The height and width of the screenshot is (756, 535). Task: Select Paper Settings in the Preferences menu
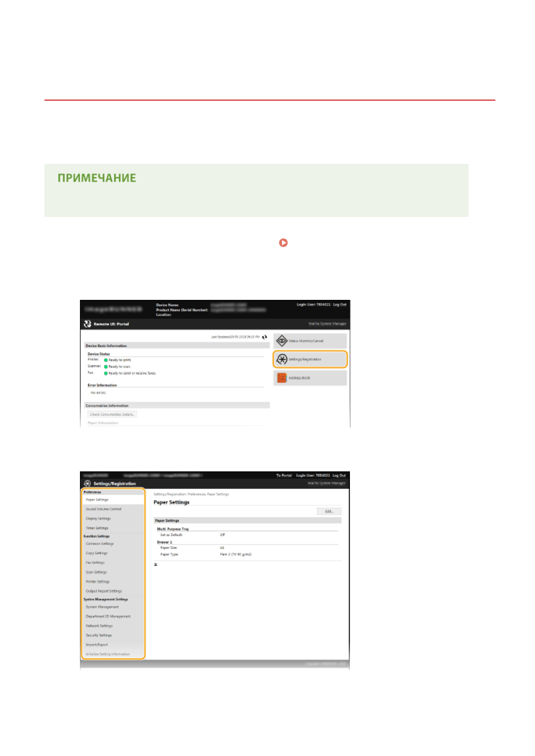click(x=97, y=500)
